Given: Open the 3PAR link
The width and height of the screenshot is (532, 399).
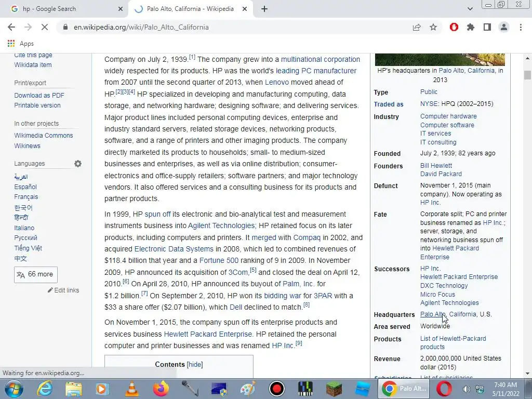Looking at the screenshot, I should point(323,296).
